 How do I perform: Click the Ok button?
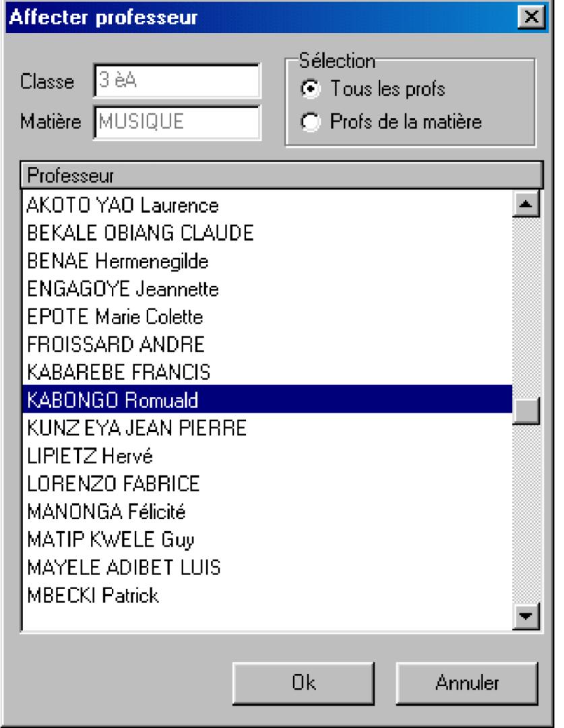click(309, 682)
